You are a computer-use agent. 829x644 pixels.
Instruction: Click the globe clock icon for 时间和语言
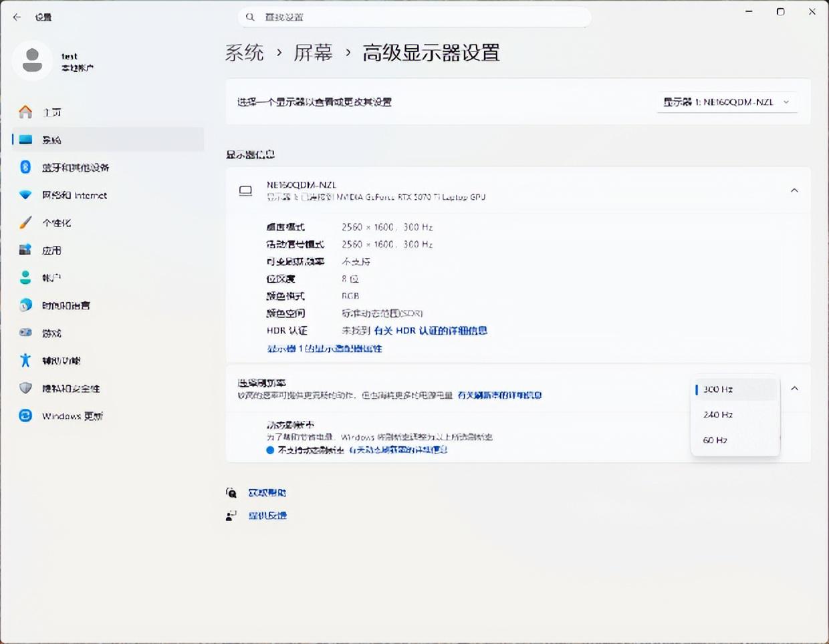pyautogui.click(x=25, y=305)
